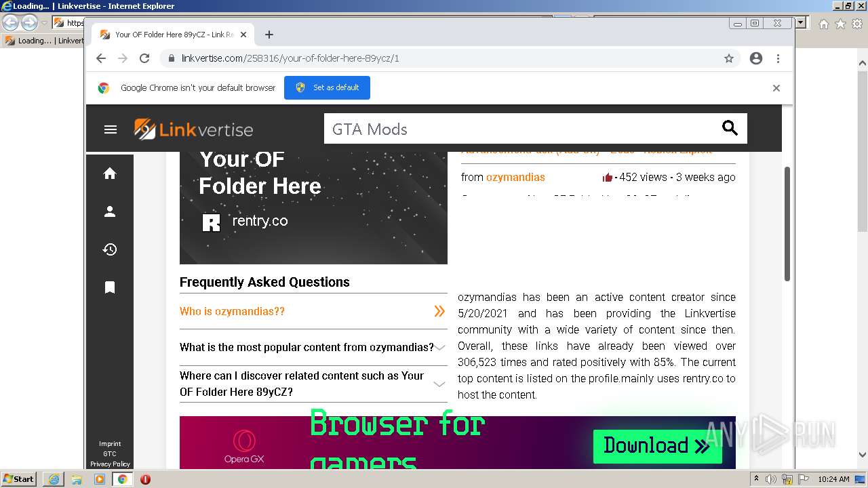This screenshot has height=488, width=868.
Task: Expand 'Who is ozymandias??' question
Action: click(313, 312)
